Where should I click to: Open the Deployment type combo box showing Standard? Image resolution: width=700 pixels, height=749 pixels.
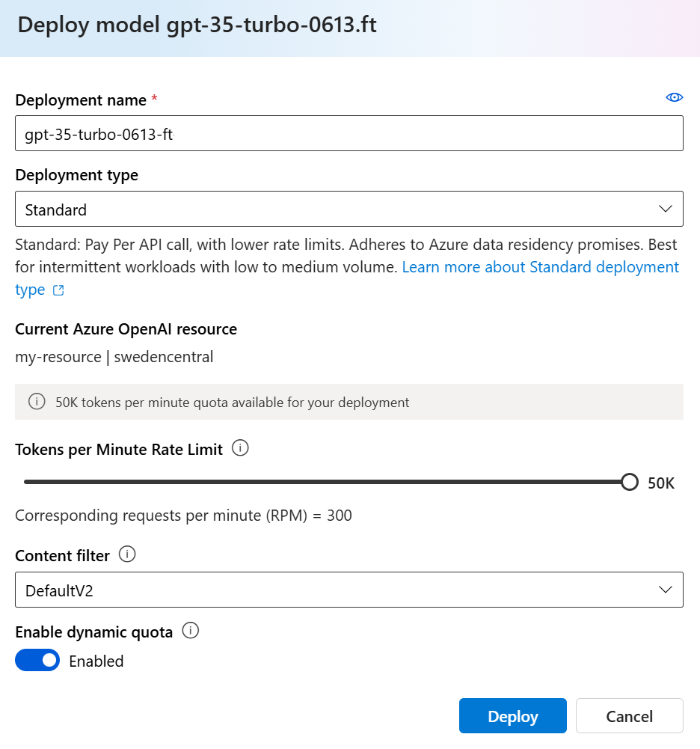tap(349, 210)
